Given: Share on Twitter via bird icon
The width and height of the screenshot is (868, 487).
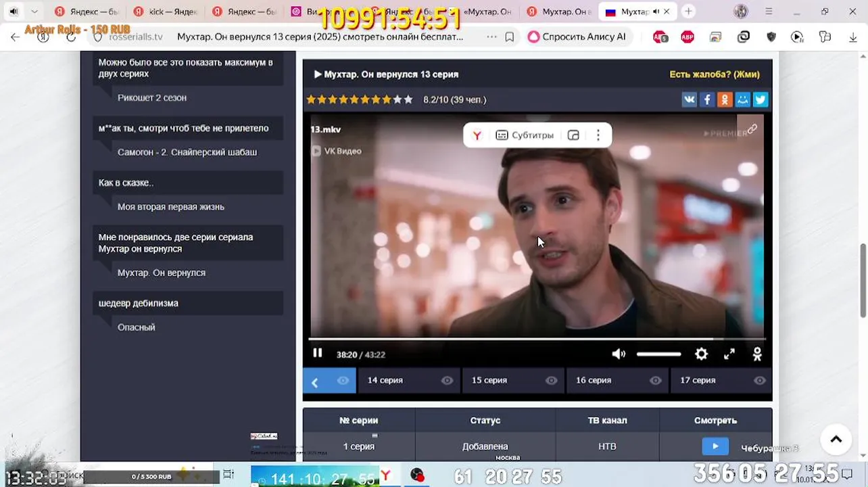Looking at the screenshot, I should click(761, 99).
